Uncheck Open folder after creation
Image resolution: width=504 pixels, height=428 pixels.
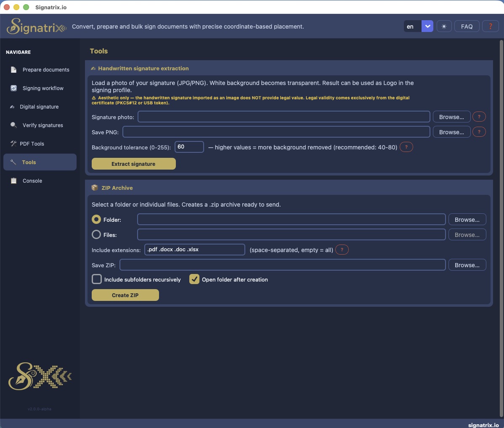tap(194, 279)
